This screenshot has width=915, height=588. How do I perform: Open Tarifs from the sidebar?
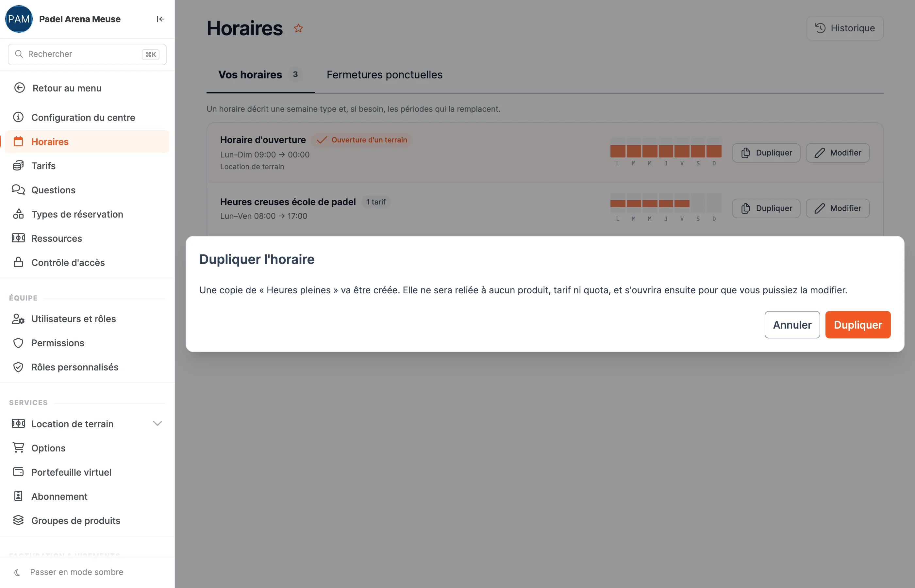click(87, 166)
